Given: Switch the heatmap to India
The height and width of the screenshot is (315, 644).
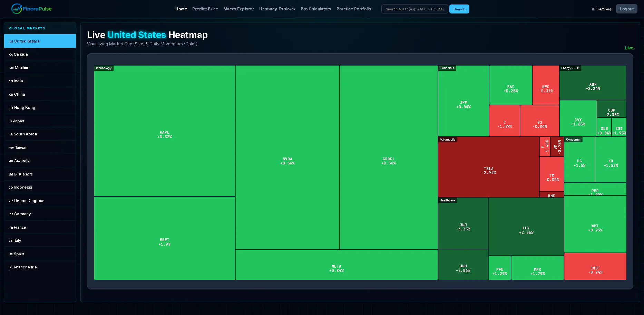Looking at the screenshot, I should pyautogui.click(x=40, y=81).
